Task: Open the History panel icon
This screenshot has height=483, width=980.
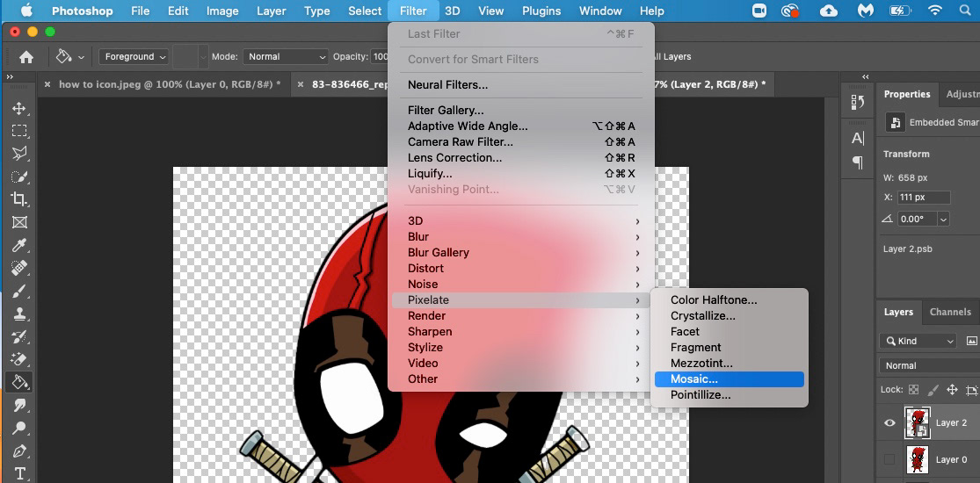Action: click(858, 103)
